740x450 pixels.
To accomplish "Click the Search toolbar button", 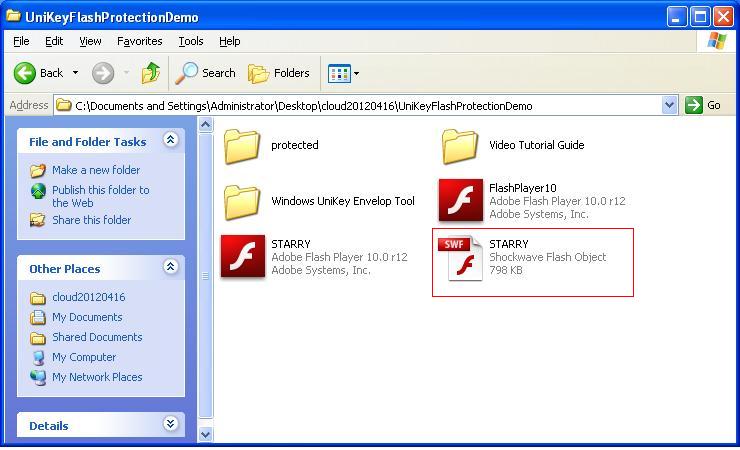I will point(206,73).
